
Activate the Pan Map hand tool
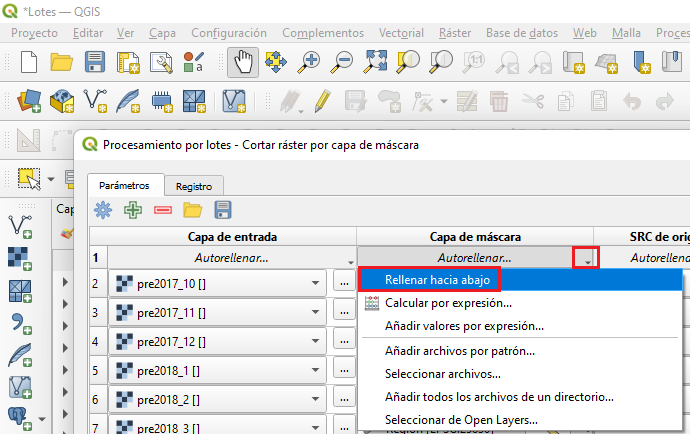tap(243, 63)
